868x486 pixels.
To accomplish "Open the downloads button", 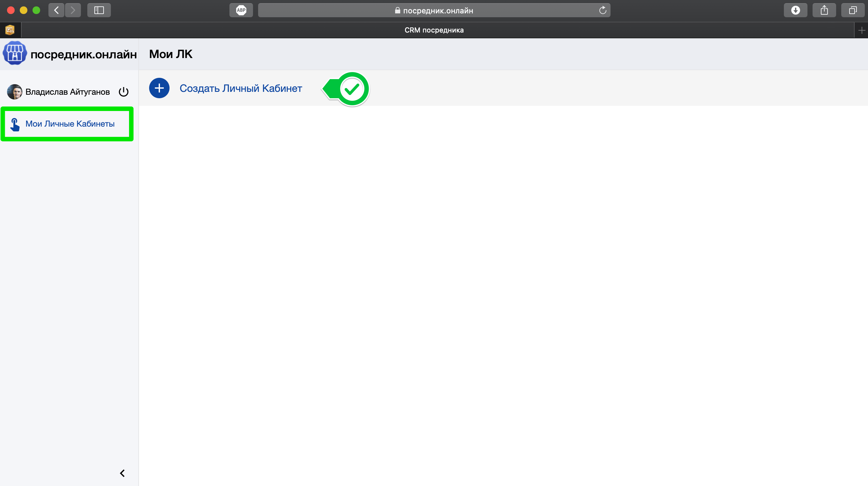I will click(x=795, y=10).
